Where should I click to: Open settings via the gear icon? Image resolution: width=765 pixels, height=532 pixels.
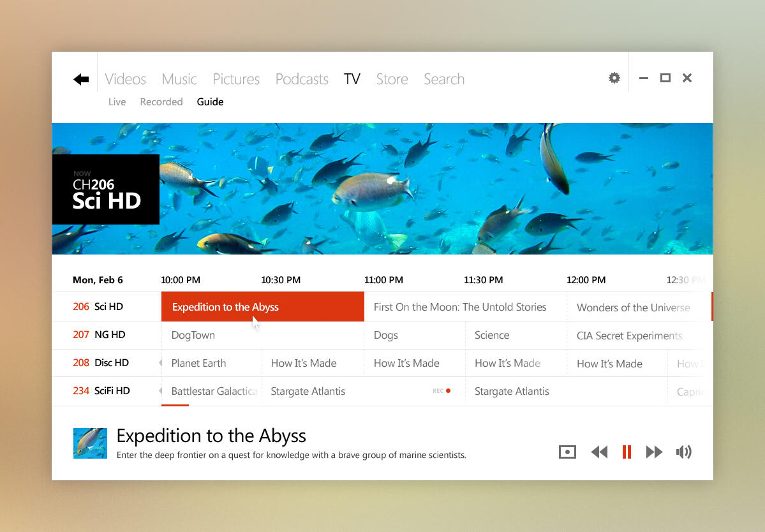tap(614, 78)
